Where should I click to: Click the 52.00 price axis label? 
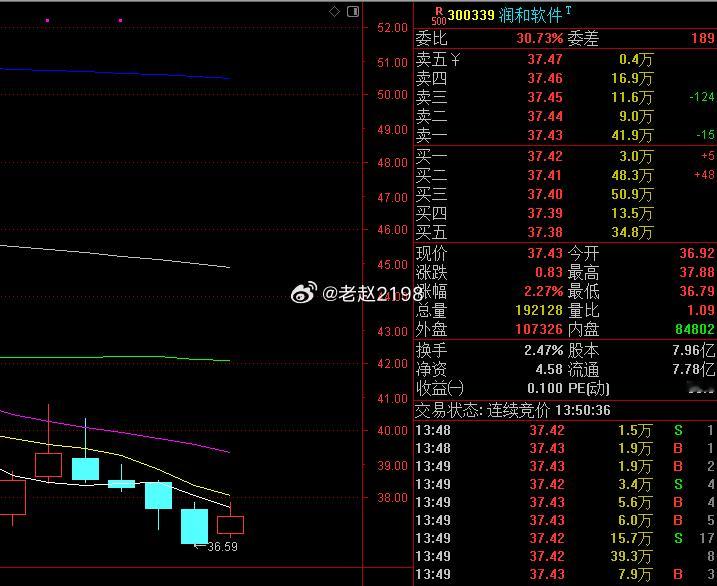pyautogui.click(x=392, y=27)
